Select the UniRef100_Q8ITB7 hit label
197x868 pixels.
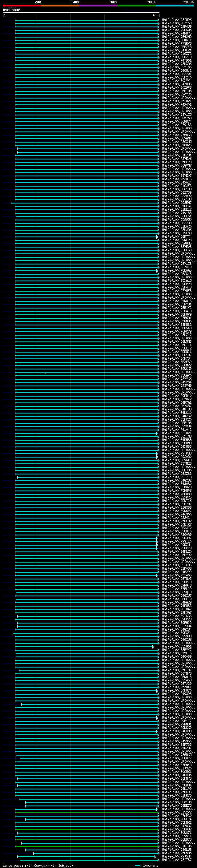(x=177, y=860)
